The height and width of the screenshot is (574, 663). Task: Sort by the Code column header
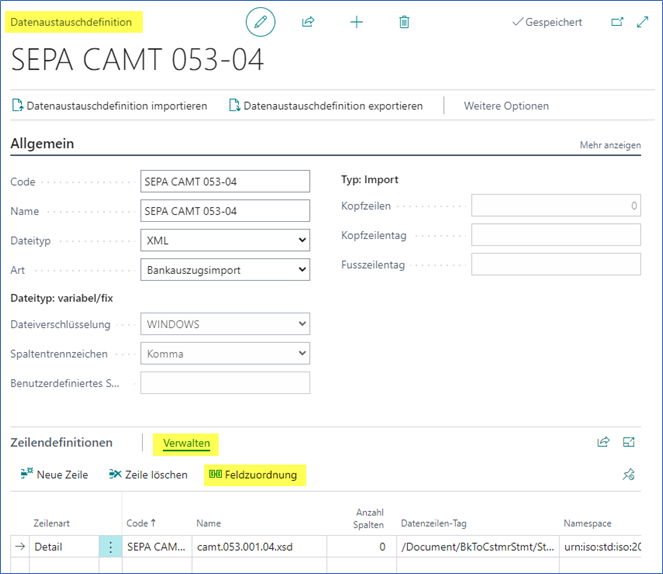[x=141, y=523]
